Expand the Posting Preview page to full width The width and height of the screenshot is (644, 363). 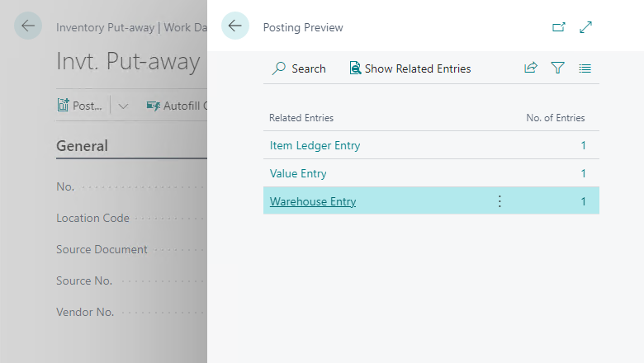click(586, 27)
